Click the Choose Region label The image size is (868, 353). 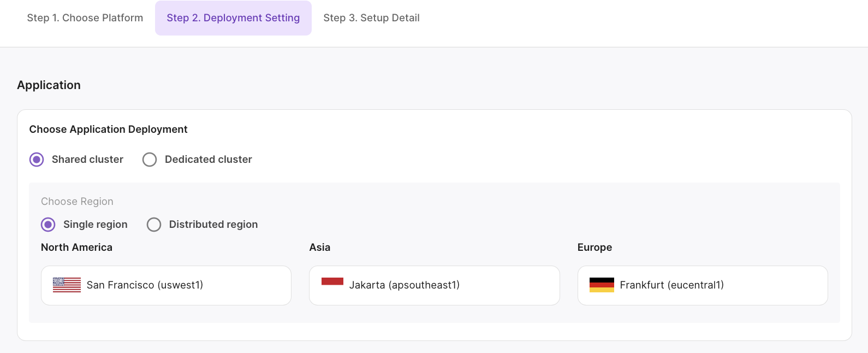pos(77,202)
